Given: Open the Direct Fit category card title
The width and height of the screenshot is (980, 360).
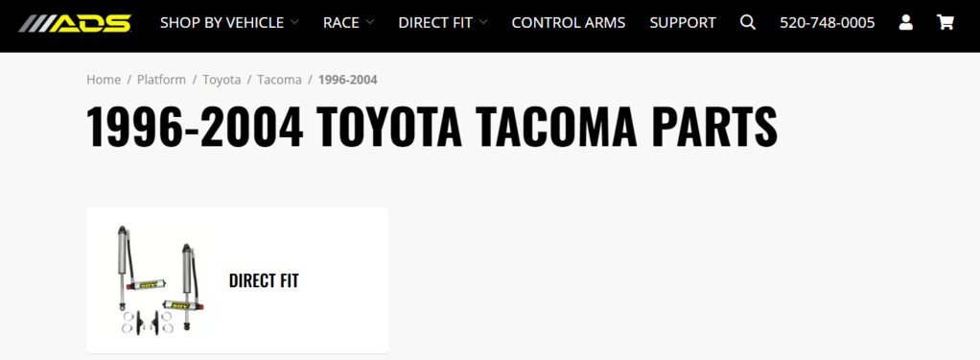Looking at the screenshot, I should pyautogui.click(x=264, y=280).
